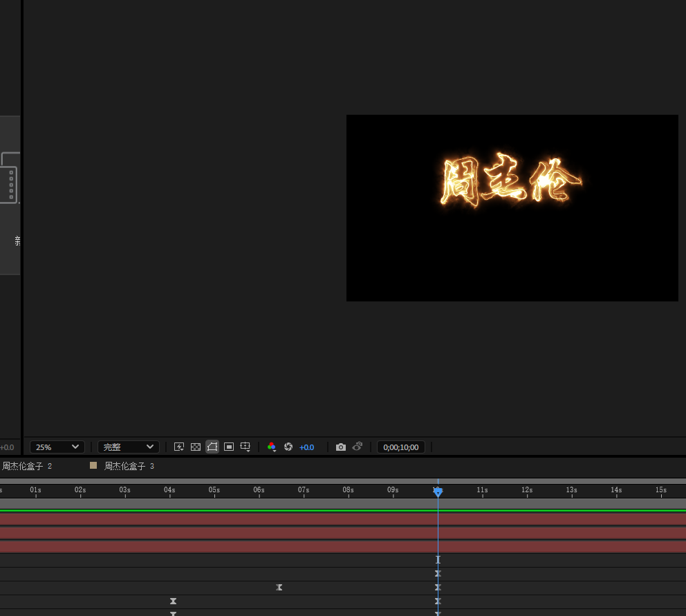Click the reset exposure icon
Image resolution: width=686 pixels, height=616 pixels.
pos(288,447)
